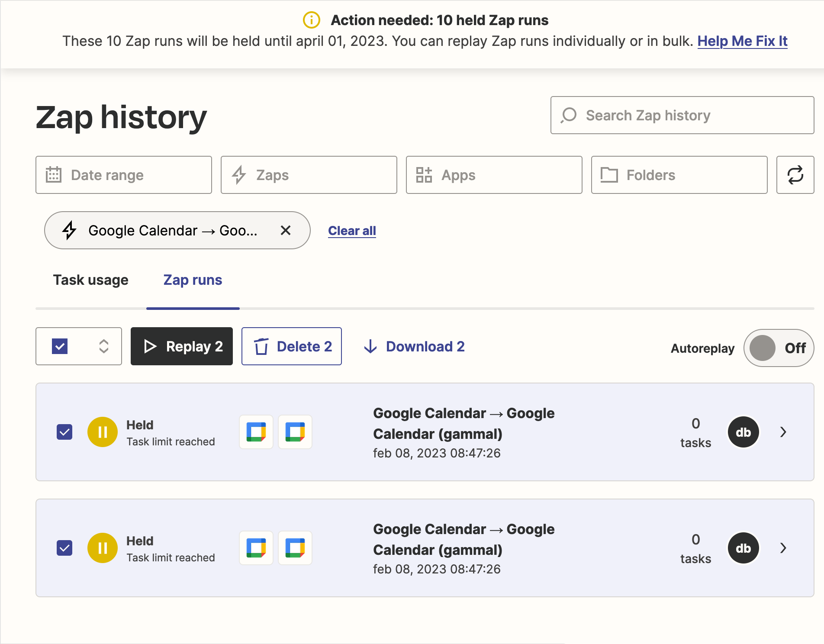The height and width of the screenshot is (644, 824).
Task: Toggle the select-all checkbox
Action: point(60,346)
